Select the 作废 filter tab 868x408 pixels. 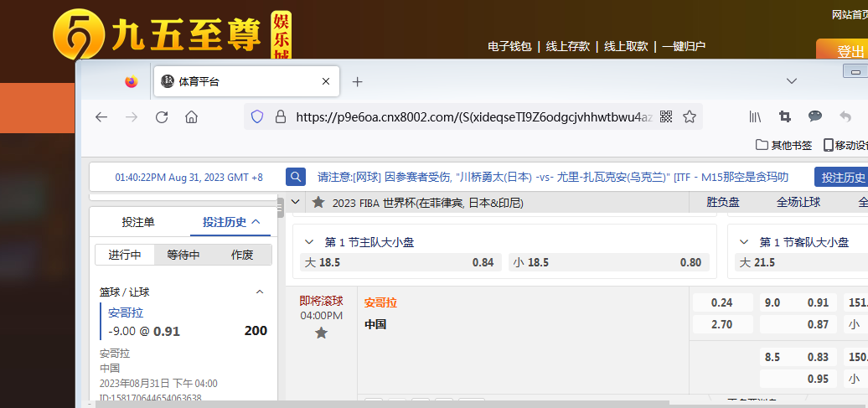(242, 255)
